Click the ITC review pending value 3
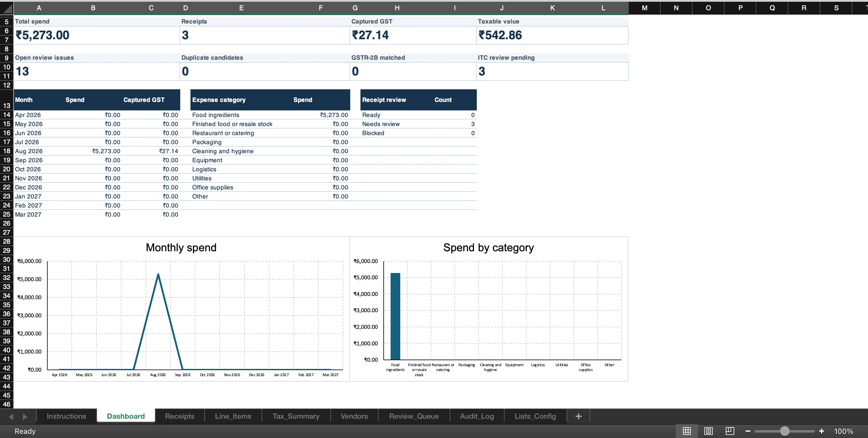The image size is (868, 438). 482,71
